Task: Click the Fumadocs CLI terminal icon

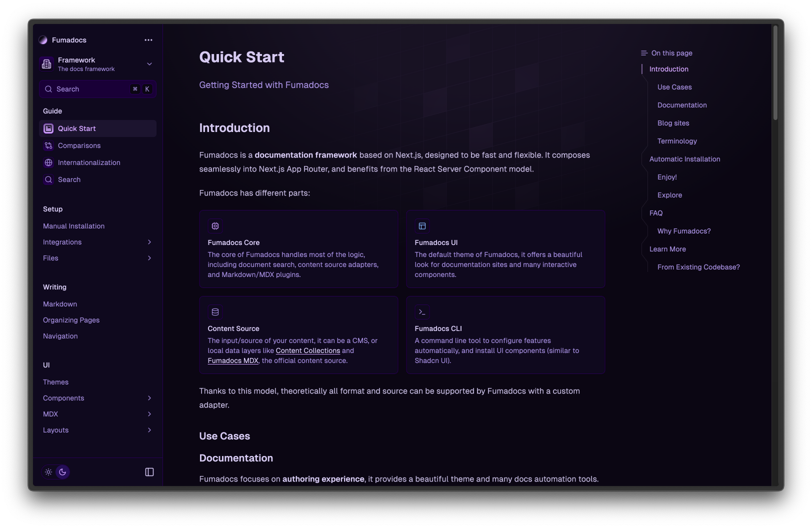Action: pyautogui.click(x=422, y=312)
